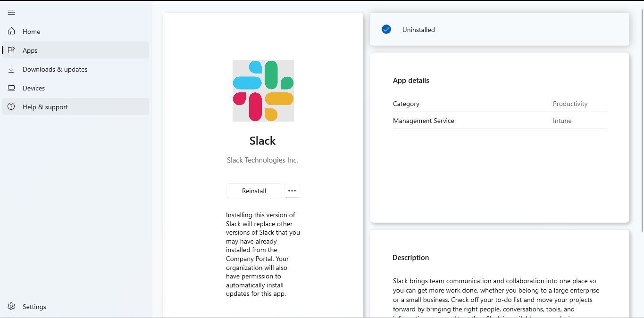644x318 pixels.
Task: Click the Description heading
Action: click(x=411, y=258)
